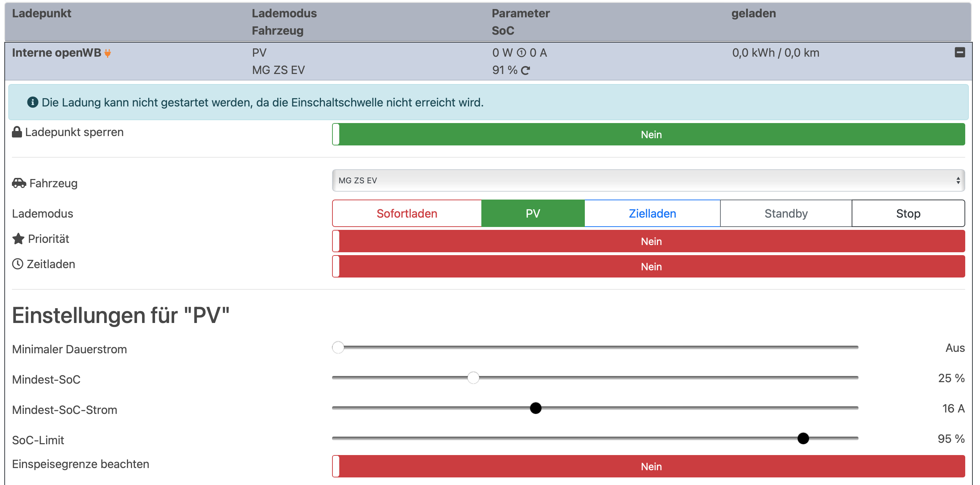Enable the Zeitladen toggle

pos(648,266)
